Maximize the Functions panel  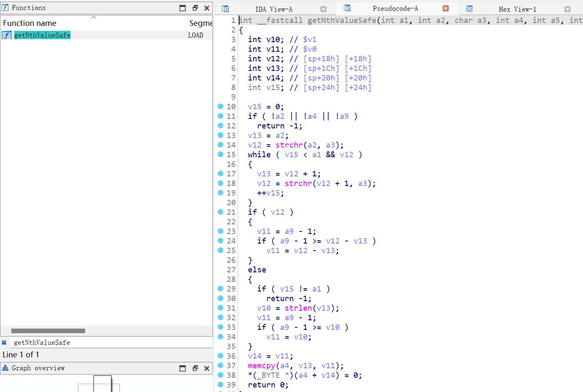click(182, 8)
